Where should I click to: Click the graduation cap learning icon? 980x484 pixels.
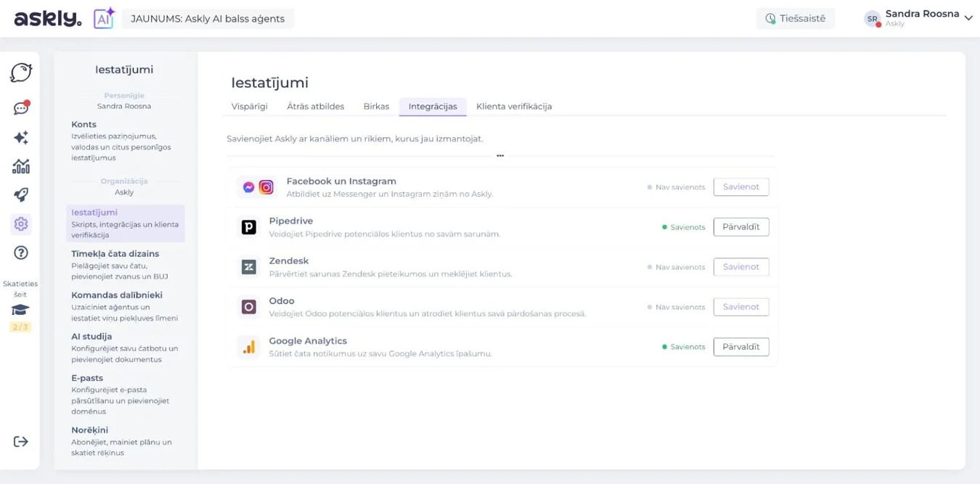[20, 311]
